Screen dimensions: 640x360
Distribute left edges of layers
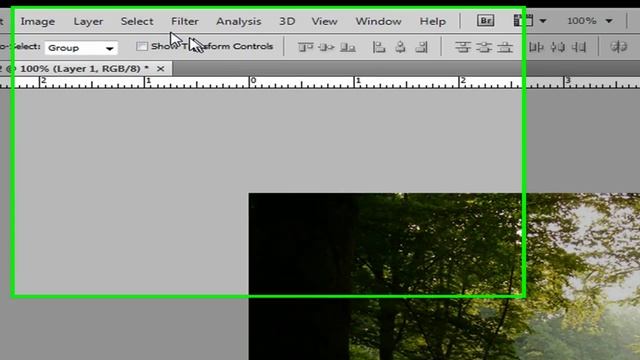point(536,47)
